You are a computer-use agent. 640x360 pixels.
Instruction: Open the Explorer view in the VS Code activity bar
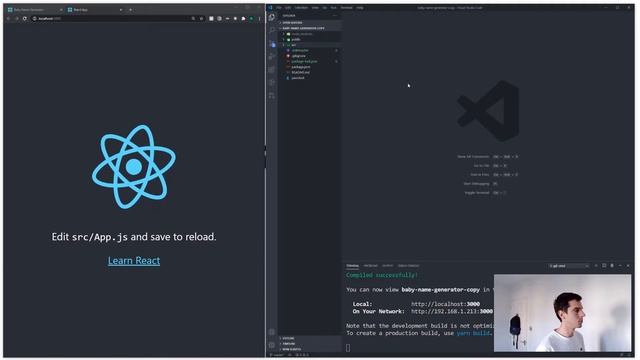[x=272, y=17]
